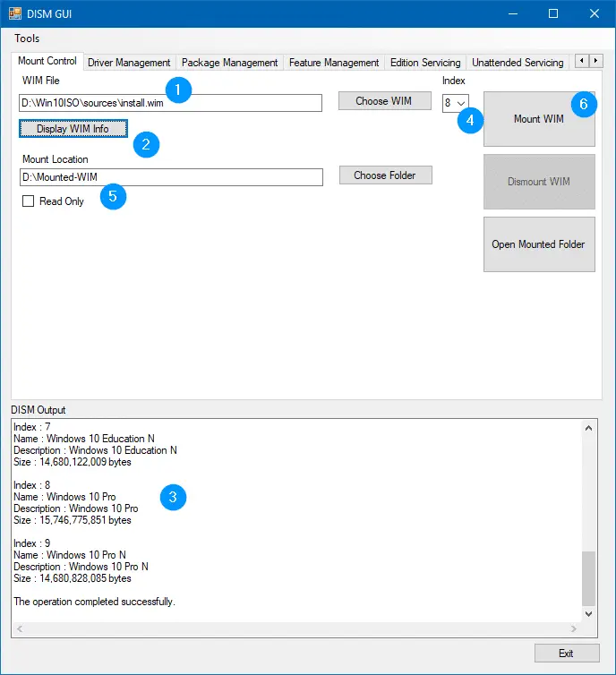
Task: Switch to the Driver Management tab
Action: coord(129,63)
